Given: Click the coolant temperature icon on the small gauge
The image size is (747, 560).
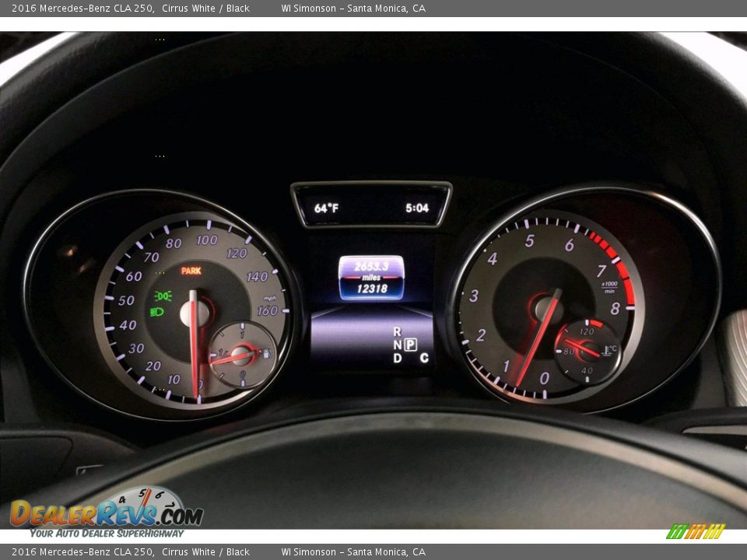Looking at the screenshot, I should 610,351.
